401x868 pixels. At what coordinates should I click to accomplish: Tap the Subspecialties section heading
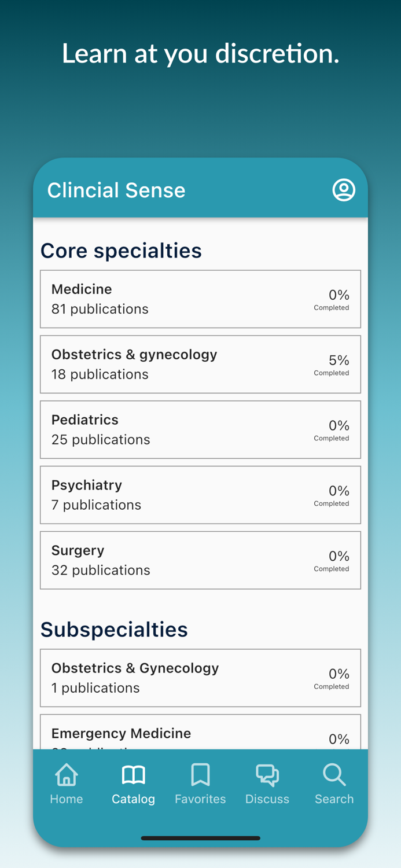(x=114, y=630)
